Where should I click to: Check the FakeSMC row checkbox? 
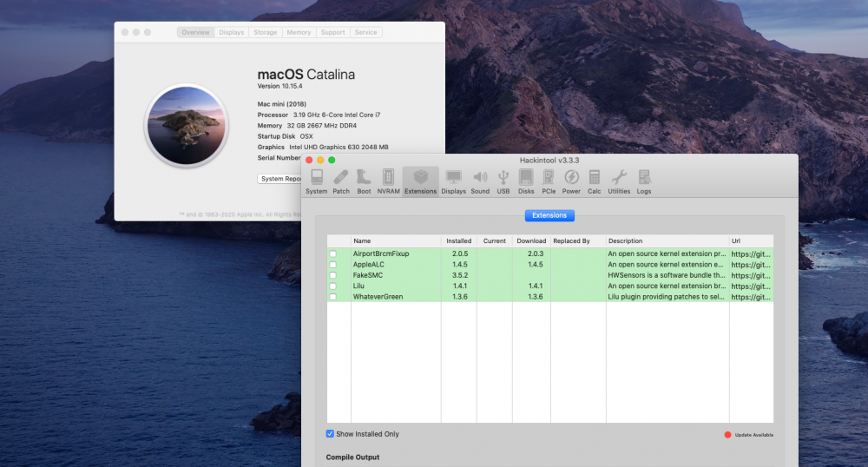click(332, 275)
